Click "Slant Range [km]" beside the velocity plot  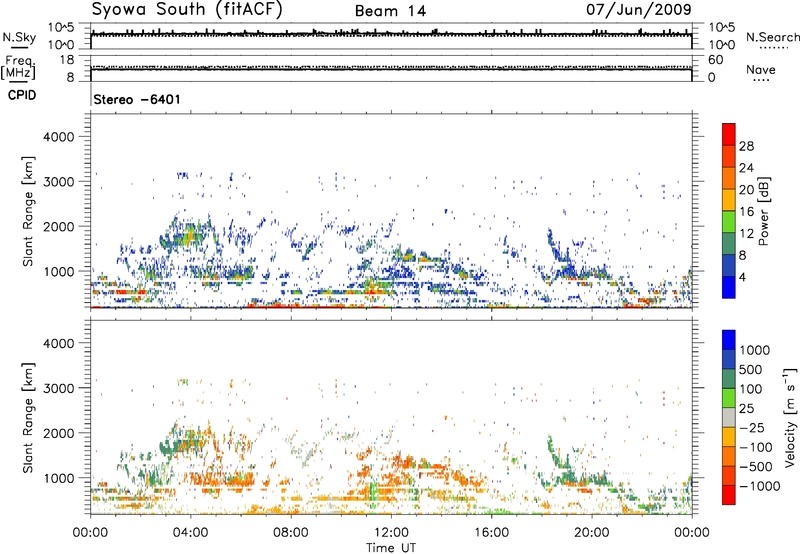point(28,417)
